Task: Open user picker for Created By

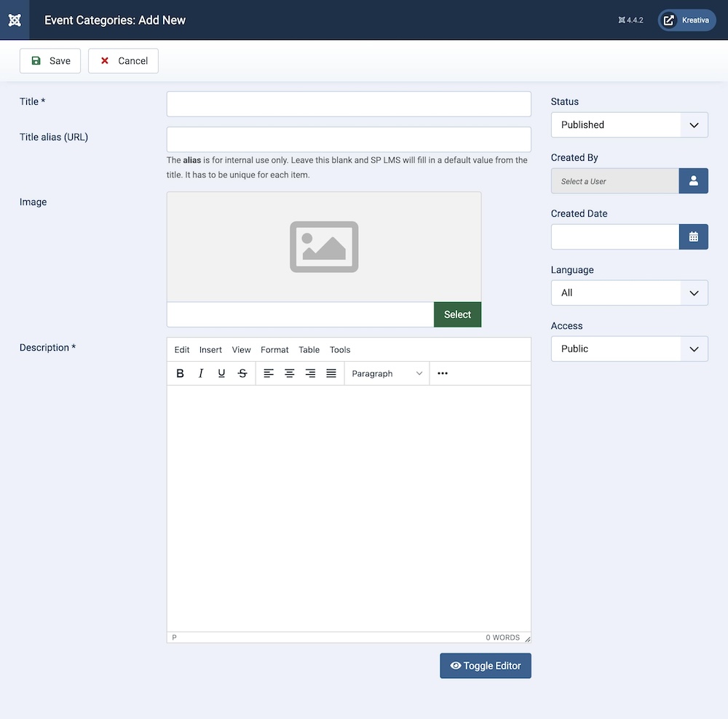Action: tap(693, 181)
